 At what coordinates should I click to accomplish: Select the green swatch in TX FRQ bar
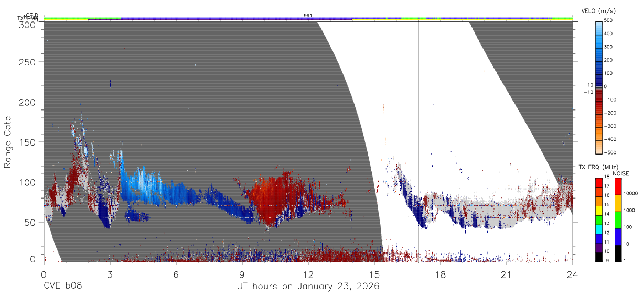(598, 219)
